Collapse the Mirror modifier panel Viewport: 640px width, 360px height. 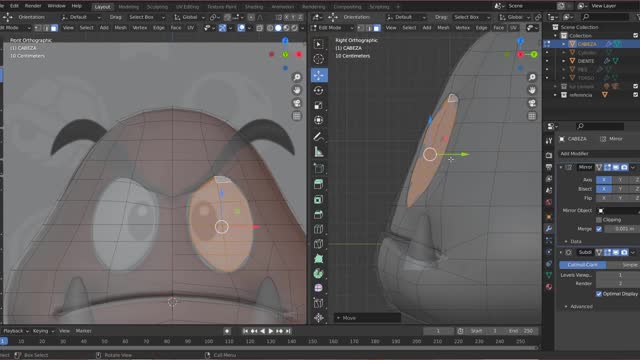click(x=561, y=167)
